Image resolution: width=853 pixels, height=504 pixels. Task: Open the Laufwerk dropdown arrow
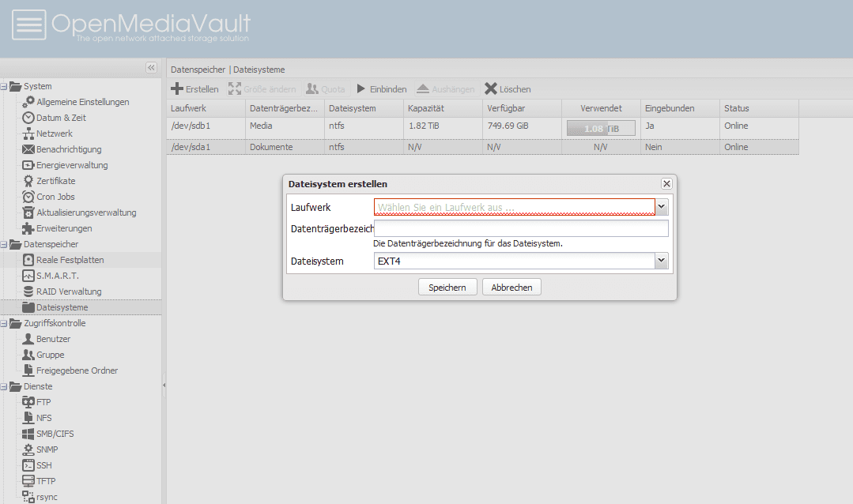pos(662,207)
